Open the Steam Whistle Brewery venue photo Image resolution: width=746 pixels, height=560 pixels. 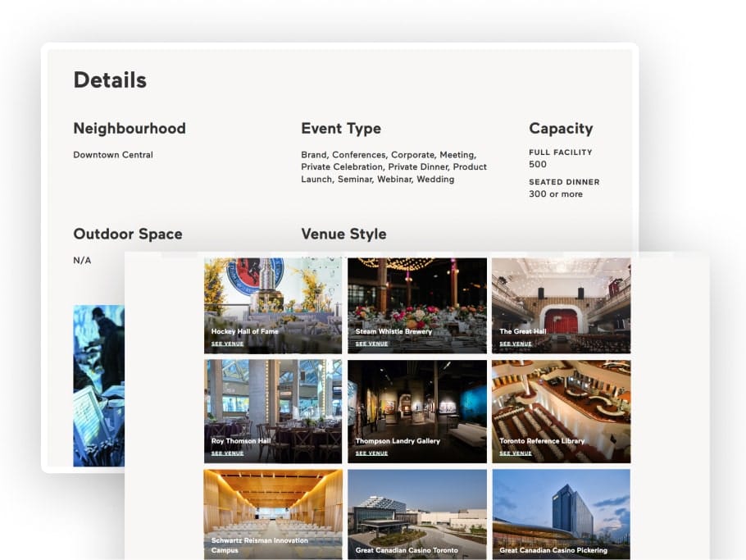(417, 306)
